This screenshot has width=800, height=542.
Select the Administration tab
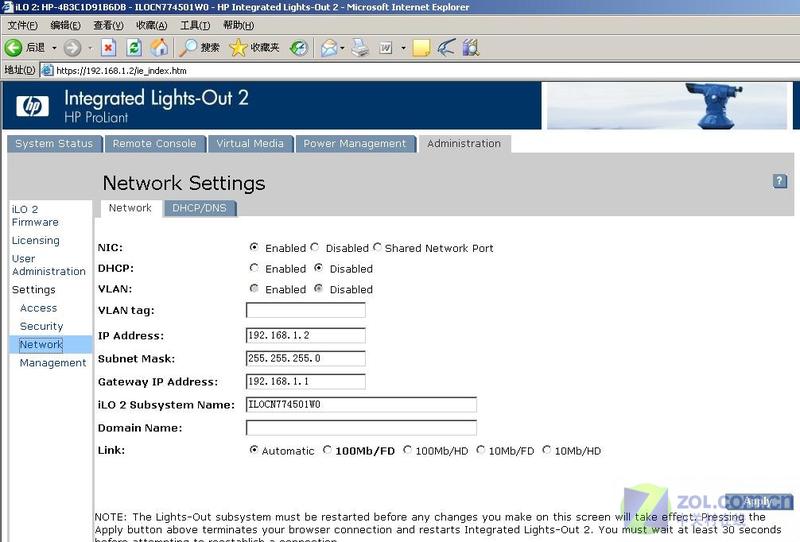pos(464,144)
